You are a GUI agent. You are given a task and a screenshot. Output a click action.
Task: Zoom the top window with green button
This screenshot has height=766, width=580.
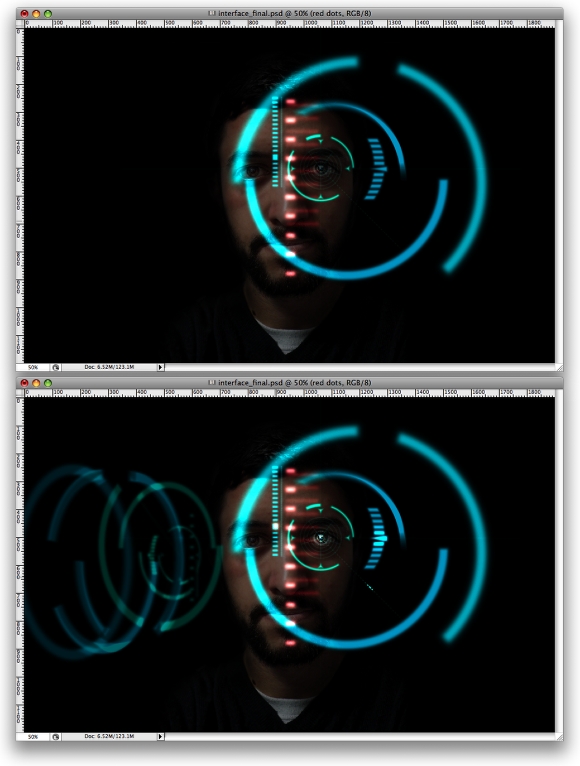pyautogui.click(x=48, y=14)
